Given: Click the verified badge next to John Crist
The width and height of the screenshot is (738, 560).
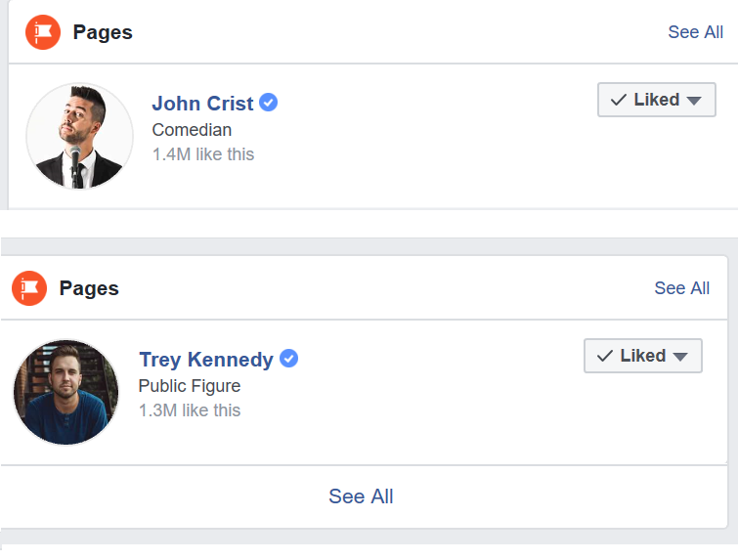Looking at the screenshot, I should point(268,103).
